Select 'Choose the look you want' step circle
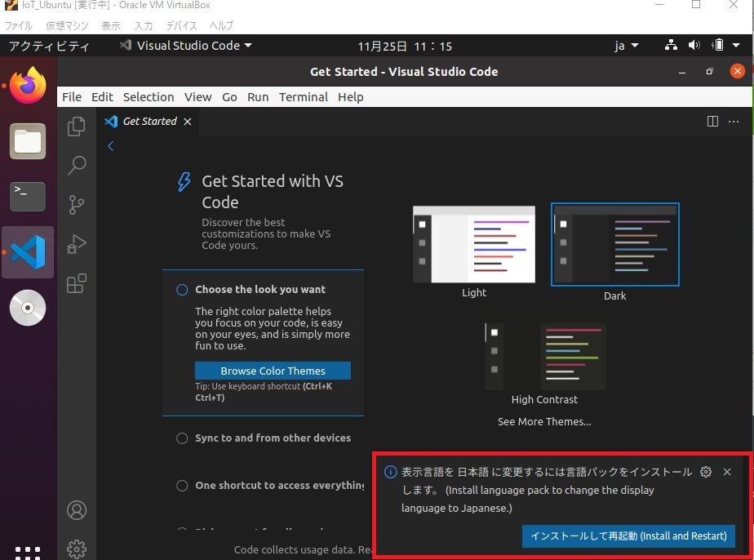The height and width of the screenshot is (560, 754). tap(182, 290)
